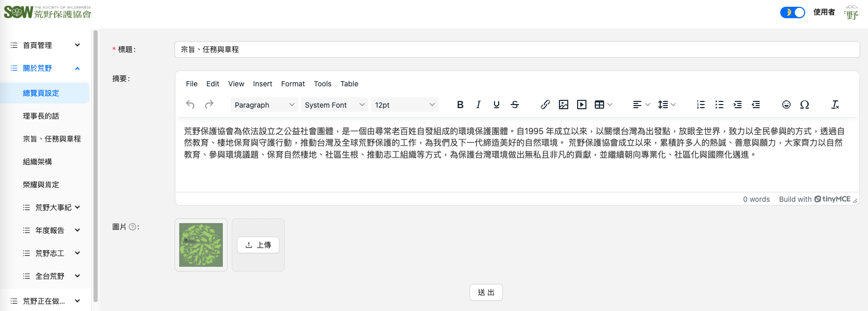Viewport: 868px width, 311px height.
Task: Insert a special character using omega icon
Action: 805,105
